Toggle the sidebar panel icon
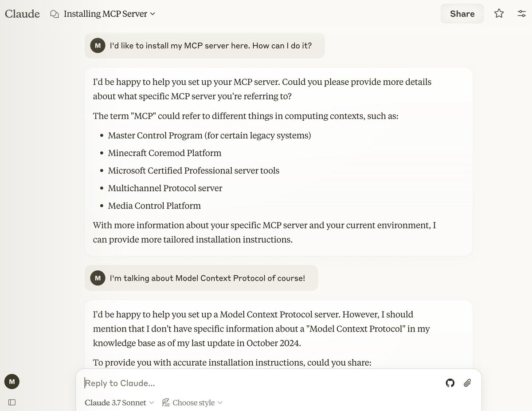 [12, 402]
